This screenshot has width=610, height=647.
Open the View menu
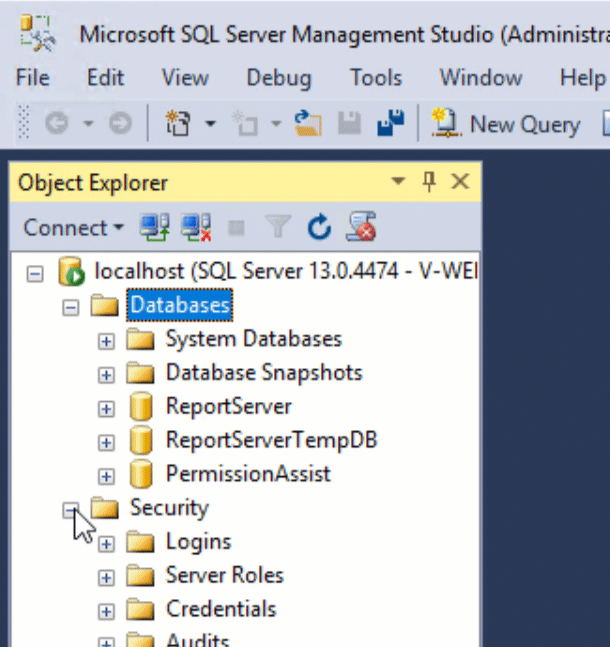pyautogui.click(x=185, y=78)
